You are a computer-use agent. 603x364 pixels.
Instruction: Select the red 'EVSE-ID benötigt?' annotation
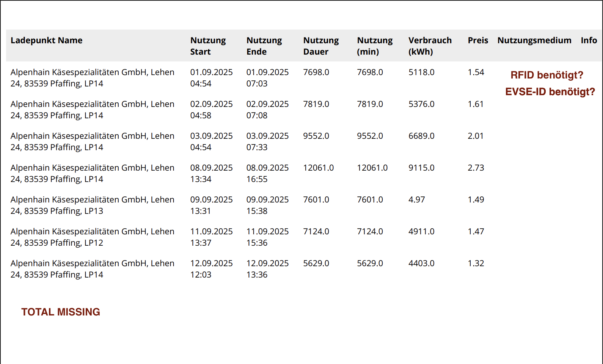click(550, 92)
